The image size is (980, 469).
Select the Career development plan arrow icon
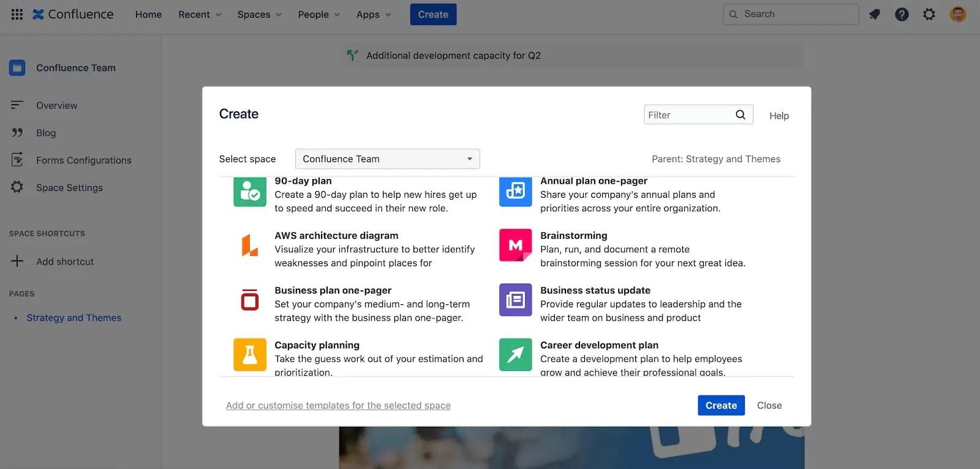pyautogui.click(x=516, y=355)
